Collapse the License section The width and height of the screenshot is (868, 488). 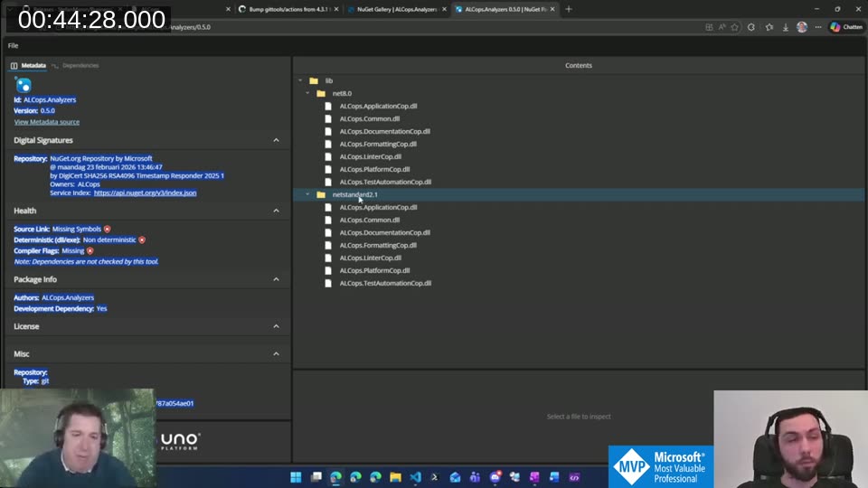click(277, 326)
